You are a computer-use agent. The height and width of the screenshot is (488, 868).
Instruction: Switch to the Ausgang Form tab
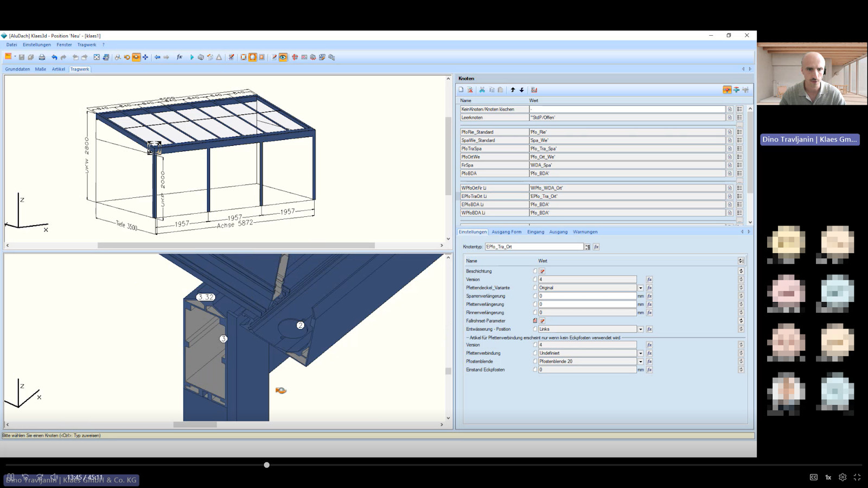click(507, 232)
